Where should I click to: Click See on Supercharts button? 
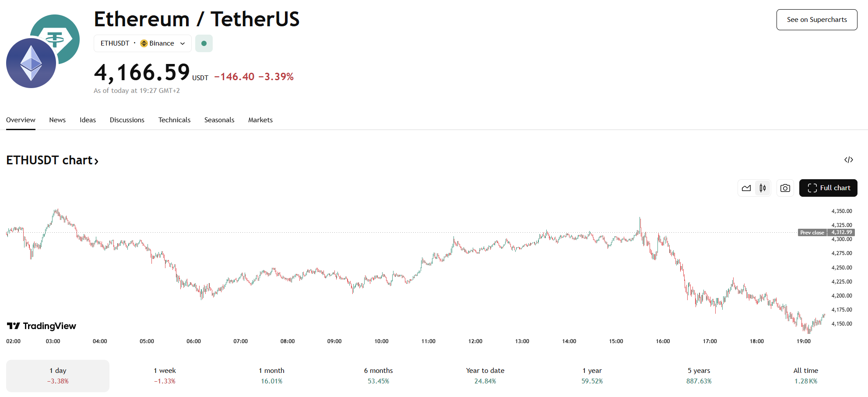point(816,20)
